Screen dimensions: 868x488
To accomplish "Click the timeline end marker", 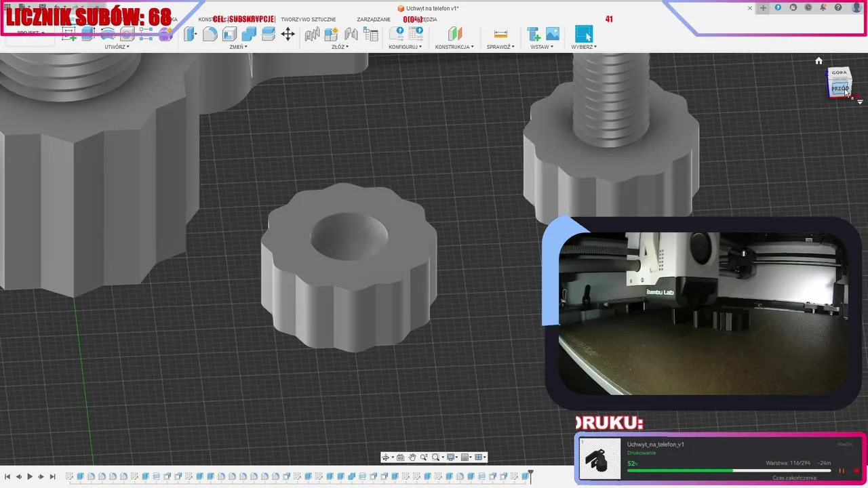I will tap(531, 476).
